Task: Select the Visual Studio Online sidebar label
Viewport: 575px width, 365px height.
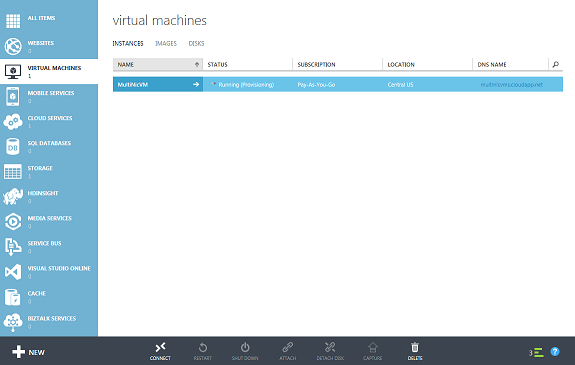Action: click(59, 268)
